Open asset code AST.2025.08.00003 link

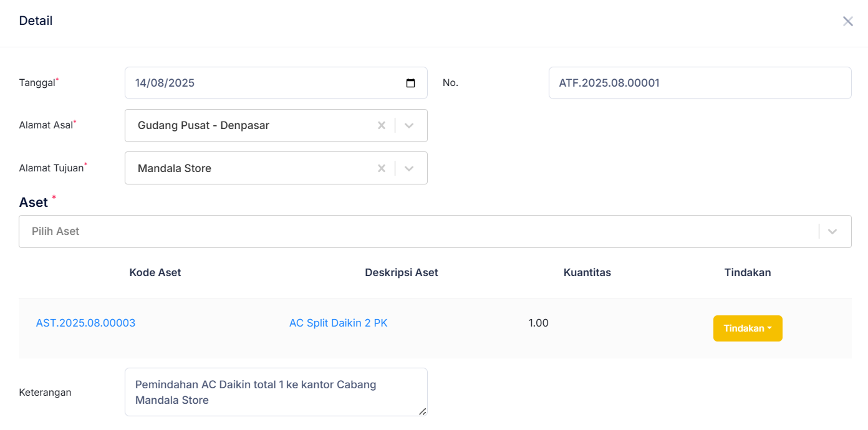(85, 323)
